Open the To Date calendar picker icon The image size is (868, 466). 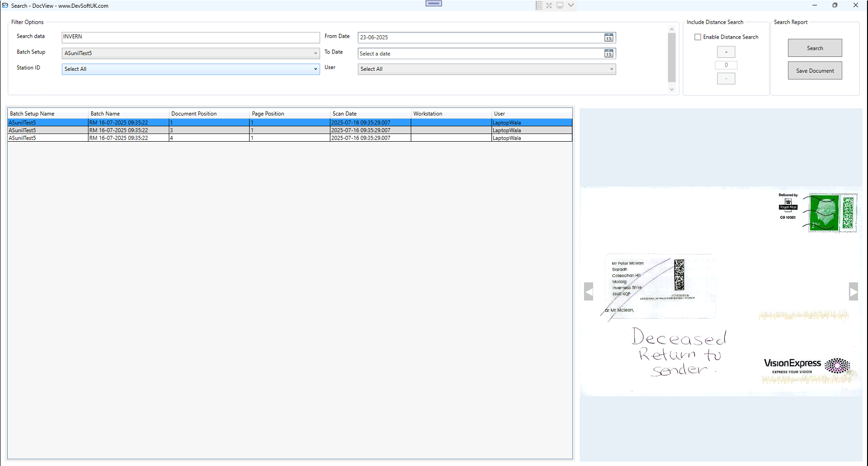click(609, 53)
